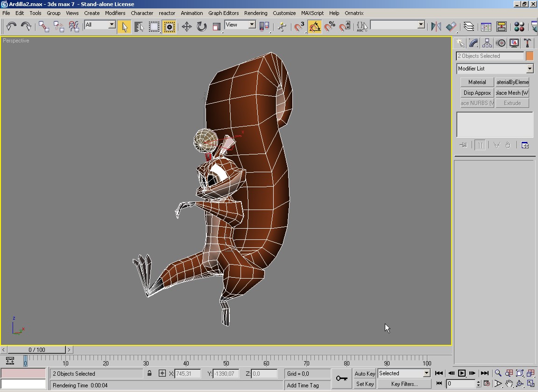Image resolution: width=538 pixels, height=392 pixels.
Task: Open the Utilities command panel
Action: 528,43
